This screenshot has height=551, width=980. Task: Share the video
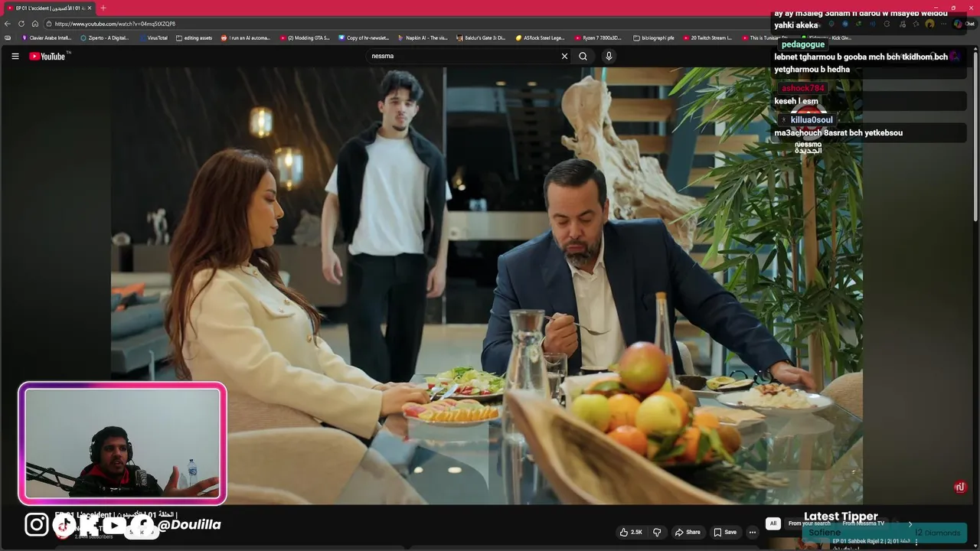coord(688,532)
